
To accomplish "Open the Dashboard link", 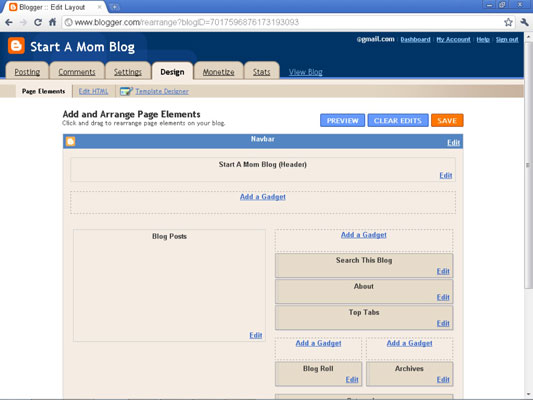I will pos(415,39).
